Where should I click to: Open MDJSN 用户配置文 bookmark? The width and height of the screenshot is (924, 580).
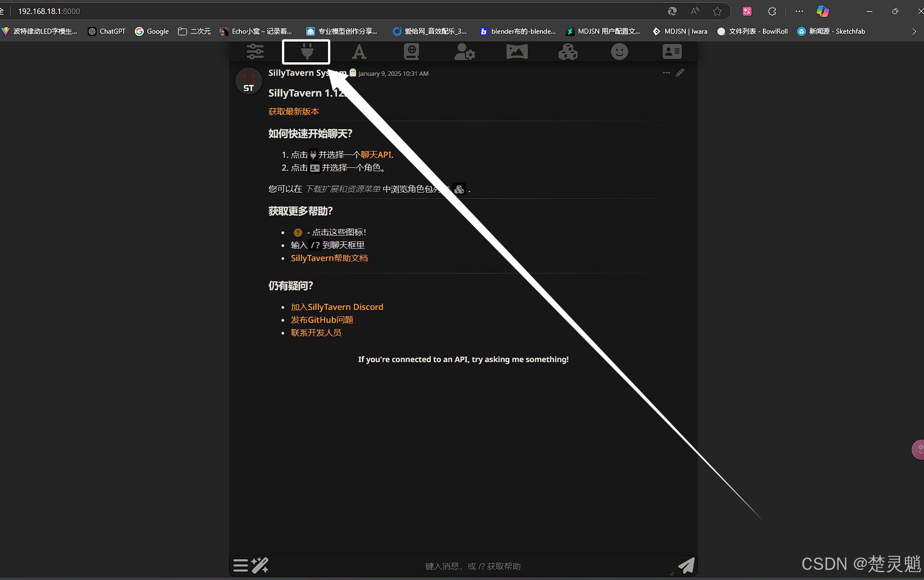point(603,31)
